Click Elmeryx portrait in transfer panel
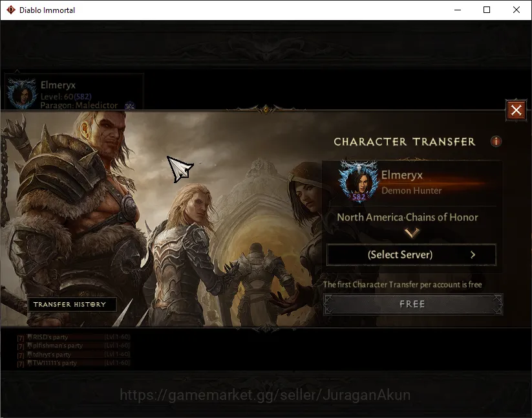This screenshot has height=418, width=532. tap(359, 182)
